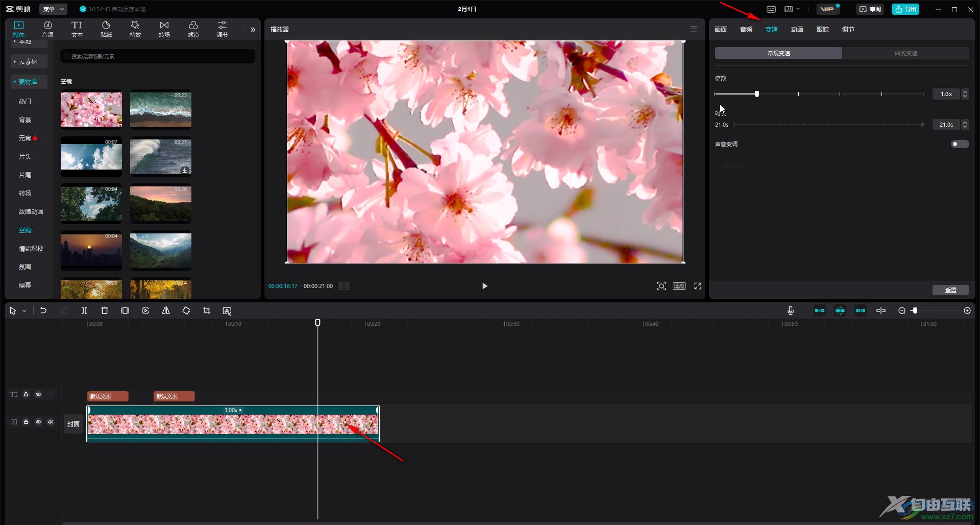980x525 pixels.
Task: Adjust the 倍数 speed slider handle
Action: [757, 94]
